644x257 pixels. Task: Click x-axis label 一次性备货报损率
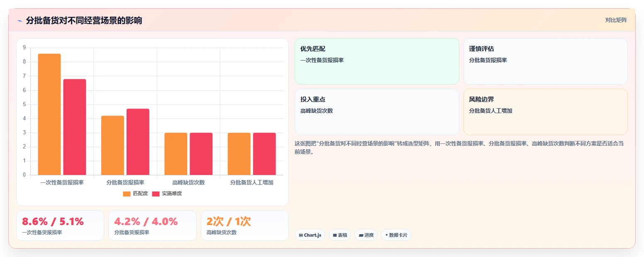click(62, 182)
